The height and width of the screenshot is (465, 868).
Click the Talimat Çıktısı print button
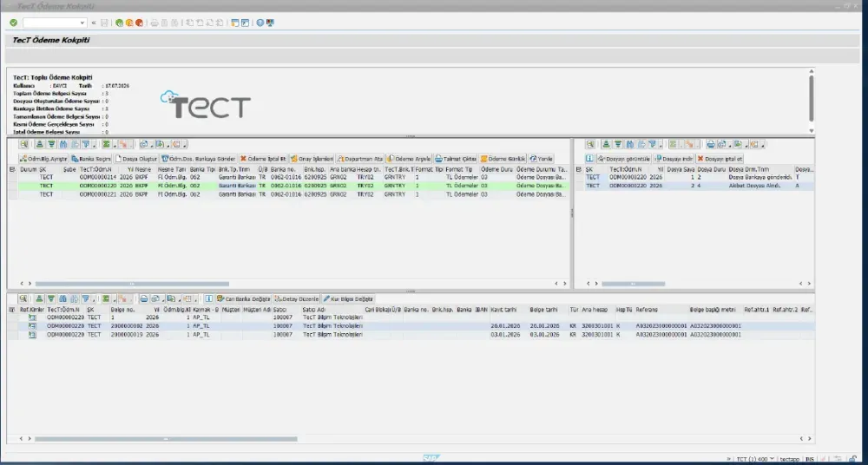[456, 158]
